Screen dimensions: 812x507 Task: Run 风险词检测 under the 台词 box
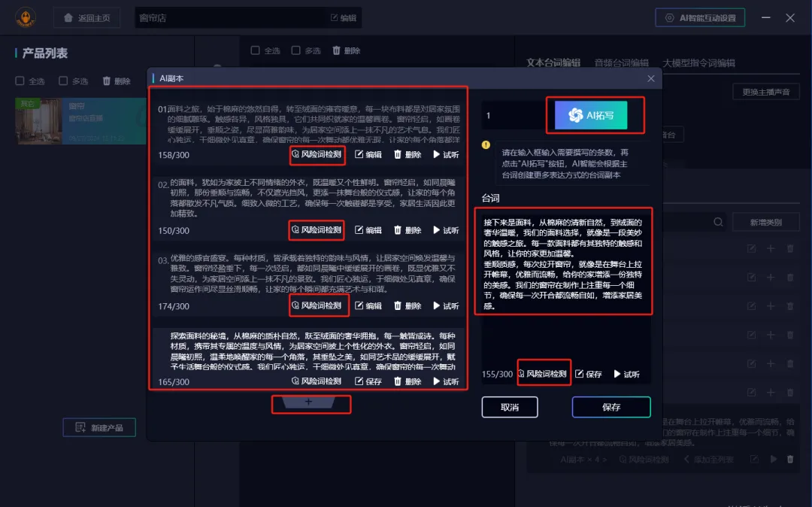click(x=543, y=374)
